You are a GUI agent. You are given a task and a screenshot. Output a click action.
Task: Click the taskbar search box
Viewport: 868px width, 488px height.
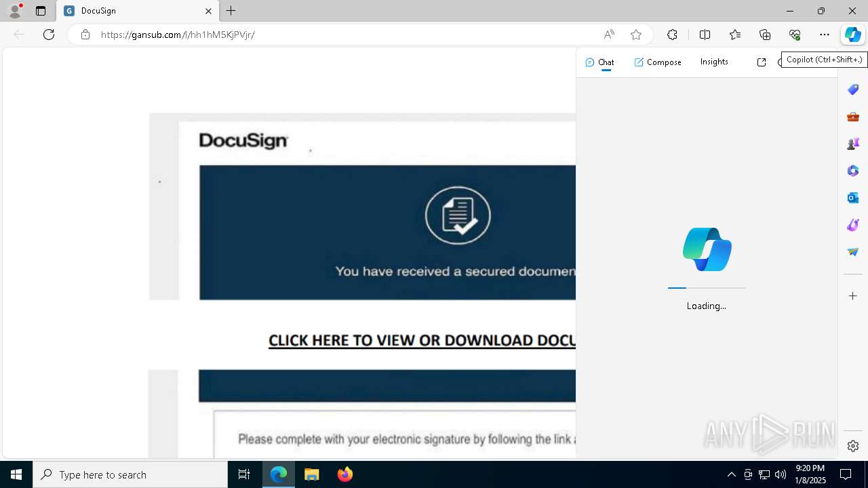(130, 474)
